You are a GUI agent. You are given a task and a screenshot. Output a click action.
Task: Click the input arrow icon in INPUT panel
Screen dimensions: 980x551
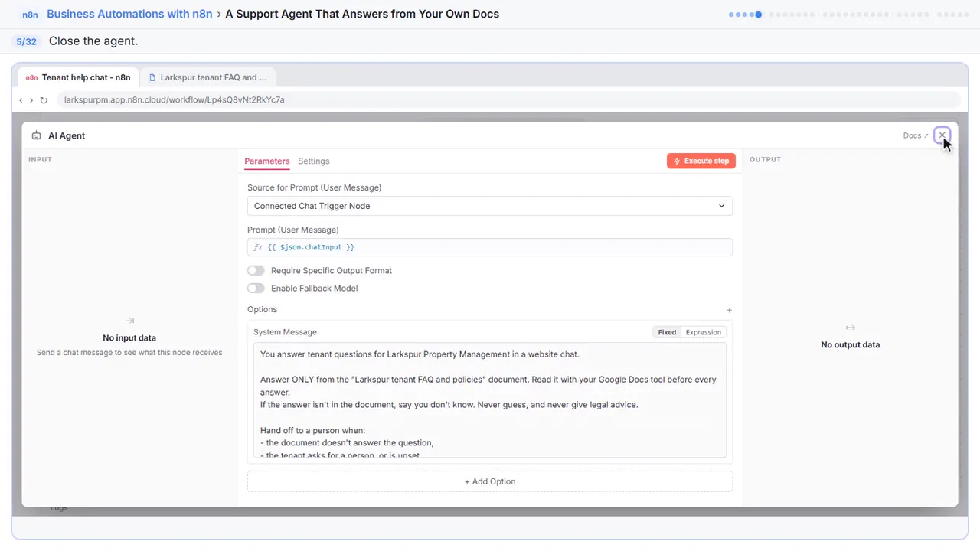pos(129,321)
